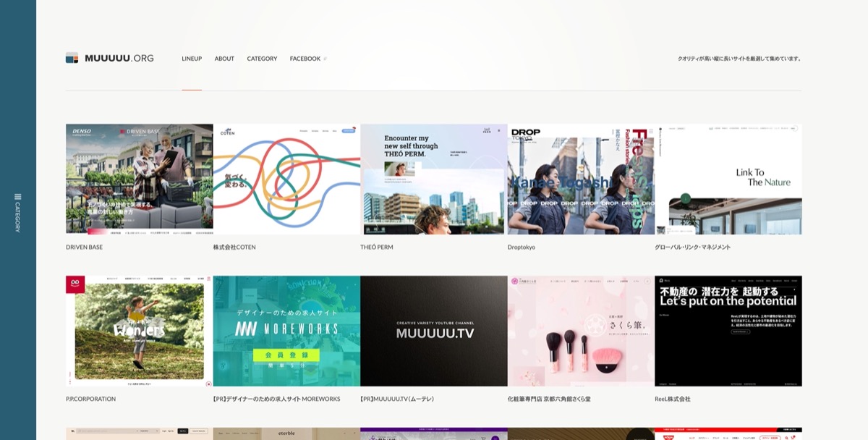Click the ReeL株式会社 caption link
This screenshot has height=440, width=868.
click(x=673, y=399)
